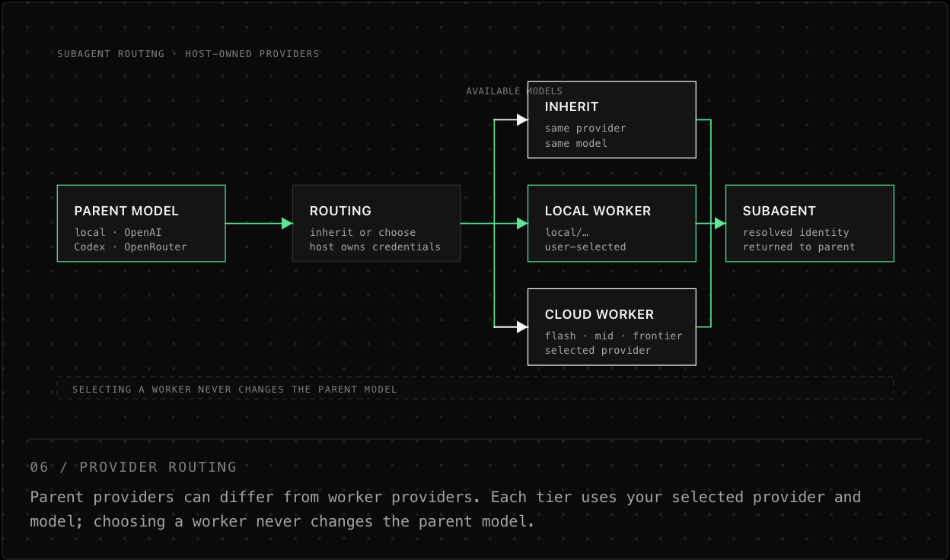Click the 'Parent providers can differ' caption paragraph

click(x=445, y=509)
